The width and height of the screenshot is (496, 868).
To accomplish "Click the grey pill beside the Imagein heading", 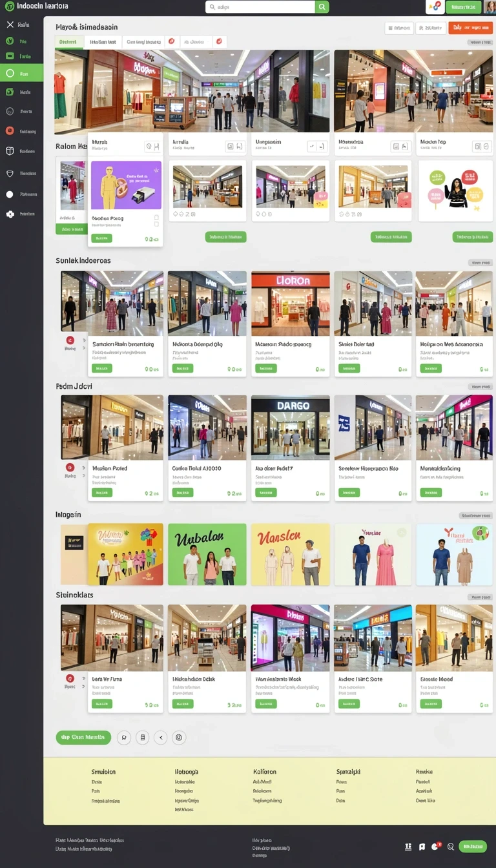I will tap(476, 516).
